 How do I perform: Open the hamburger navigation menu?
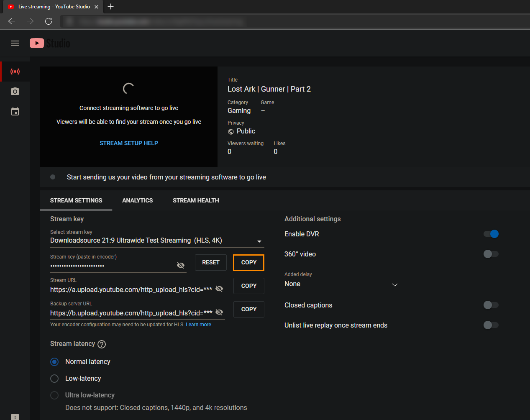click(x=15, y=43)
